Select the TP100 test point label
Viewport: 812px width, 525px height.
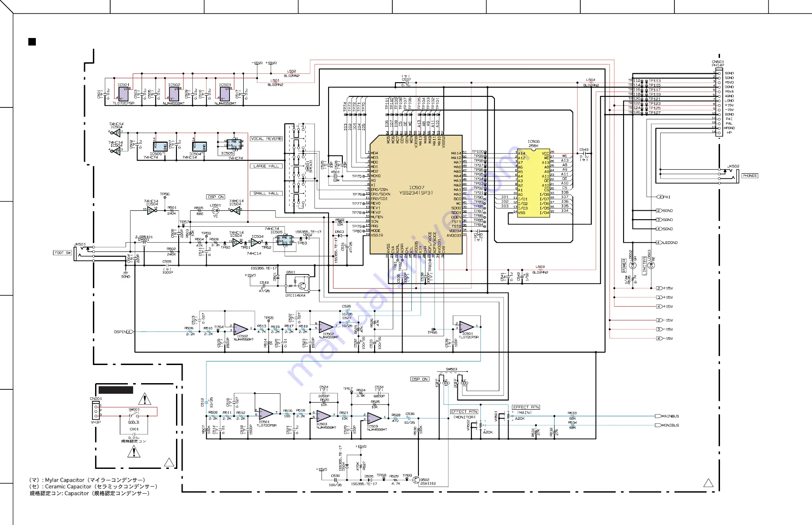click(478, 152)
